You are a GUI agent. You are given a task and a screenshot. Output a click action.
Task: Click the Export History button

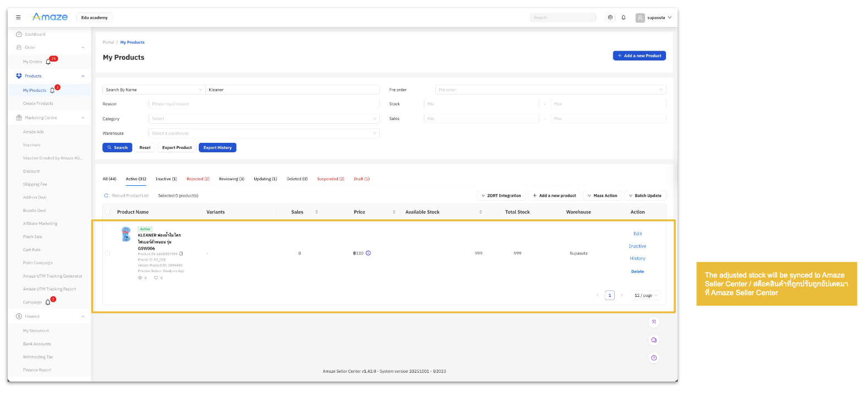pyautogui.click(x=217, y=147)
